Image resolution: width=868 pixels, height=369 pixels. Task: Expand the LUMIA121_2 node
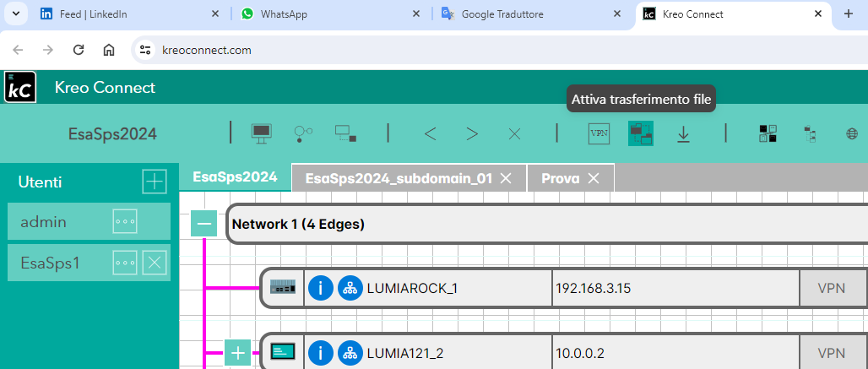[x=238, y=352]
